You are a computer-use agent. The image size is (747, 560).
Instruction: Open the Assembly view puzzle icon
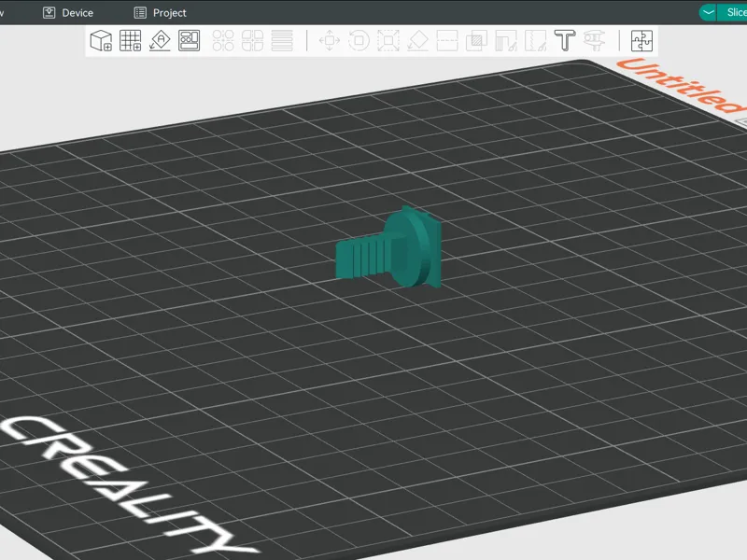tap(641, 40)
